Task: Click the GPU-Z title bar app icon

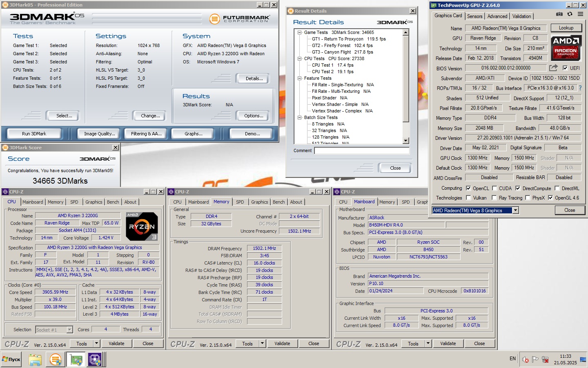Action: [x=434, y=5]
